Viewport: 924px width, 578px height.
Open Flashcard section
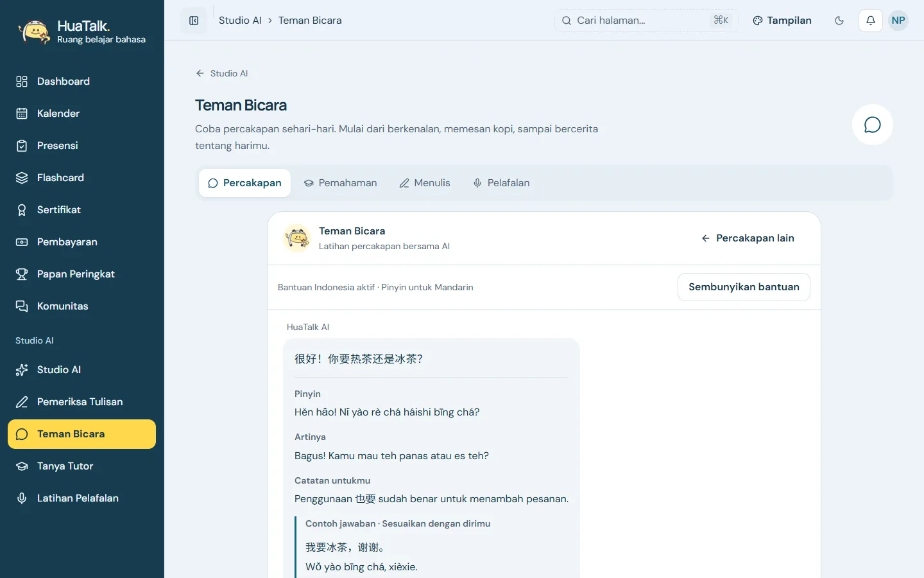[x=81, y=178]
